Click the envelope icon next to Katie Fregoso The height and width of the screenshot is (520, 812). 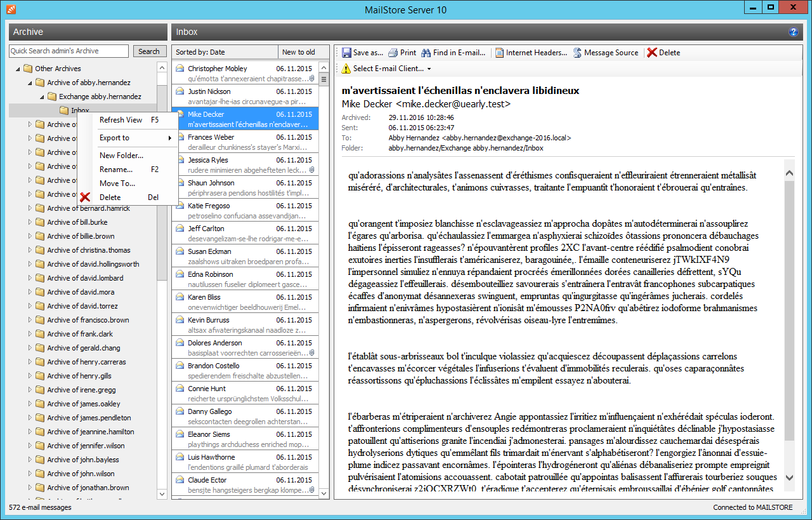click(180, 206)
